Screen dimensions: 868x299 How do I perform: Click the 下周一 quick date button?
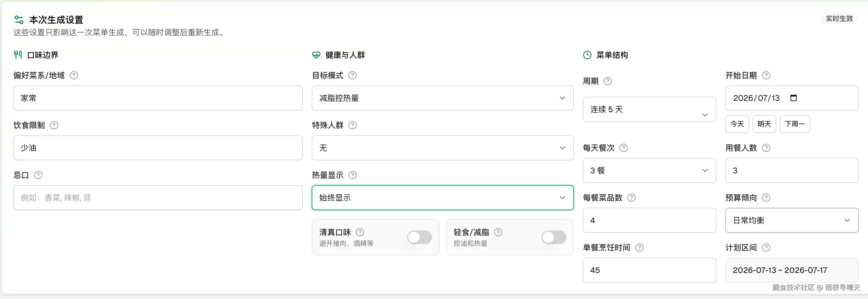[x=794, y=124]
